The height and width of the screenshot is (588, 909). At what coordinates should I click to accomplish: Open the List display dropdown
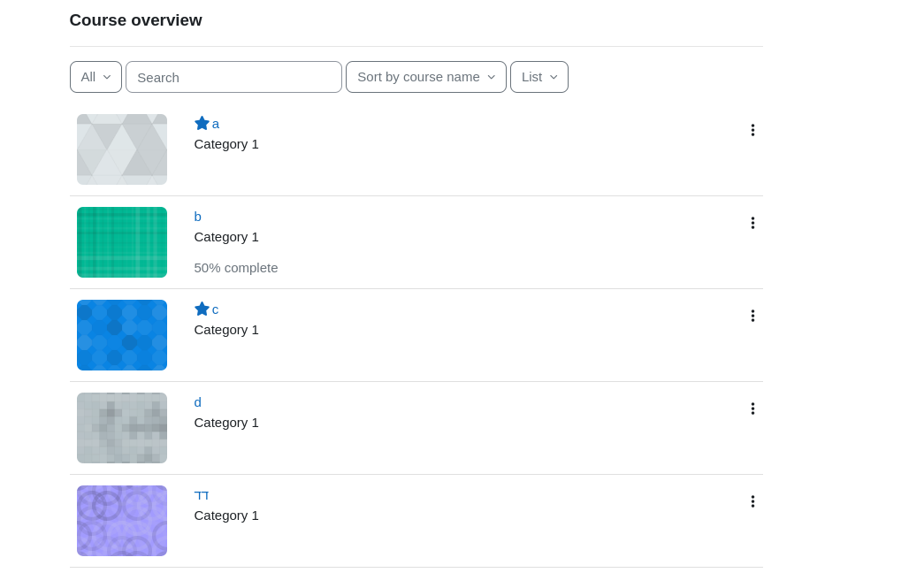tap(539, 77)
